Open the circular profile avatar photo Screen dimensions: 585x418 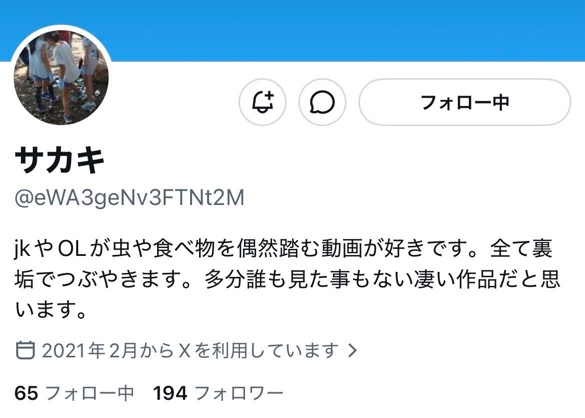[x=61, y=77]
